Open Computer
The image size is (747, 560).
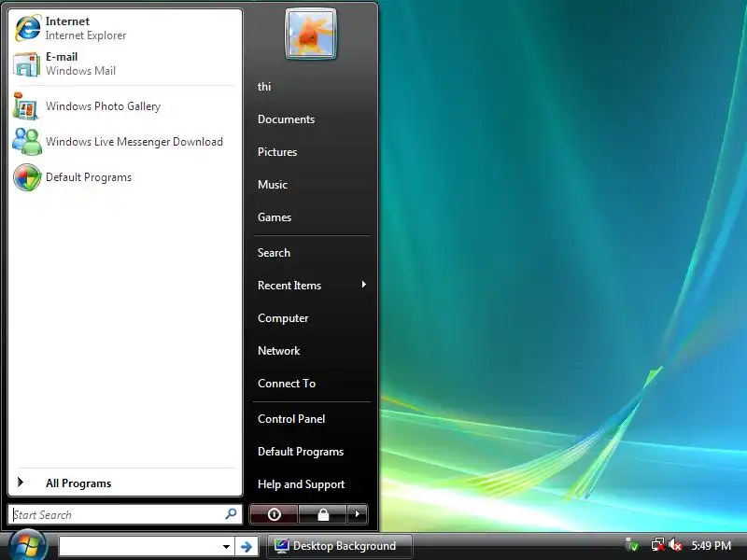pyautogui.click(x=283, y=318)
